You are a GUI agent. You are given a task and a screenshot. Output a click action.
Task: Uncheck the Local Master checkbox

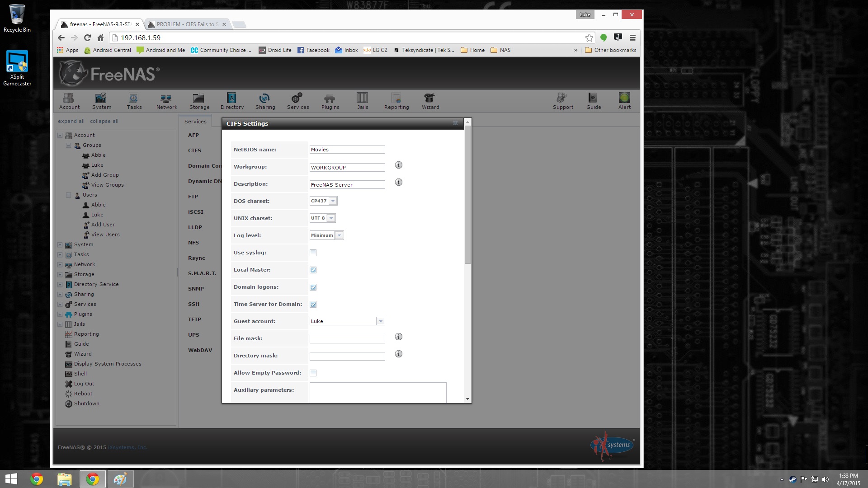point(313,270)
